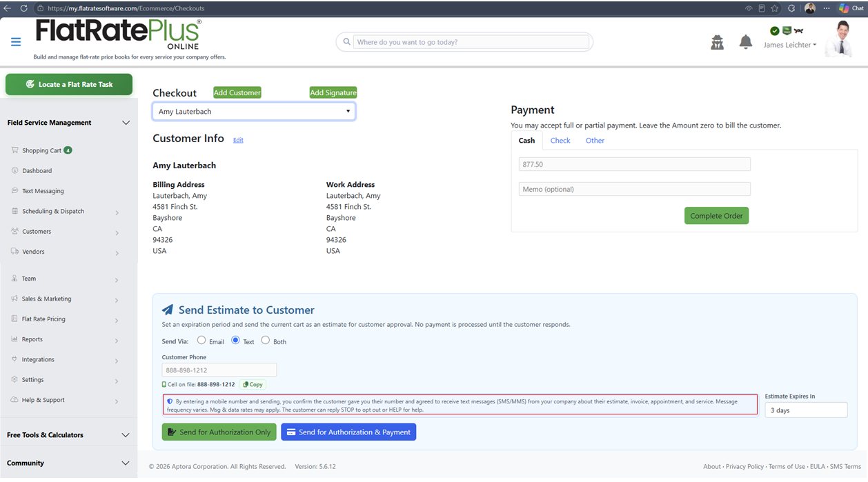The height and width of the screenshot is (482, 868).
Task: Reload the page with browser refresh
Action: click(23, 8)
